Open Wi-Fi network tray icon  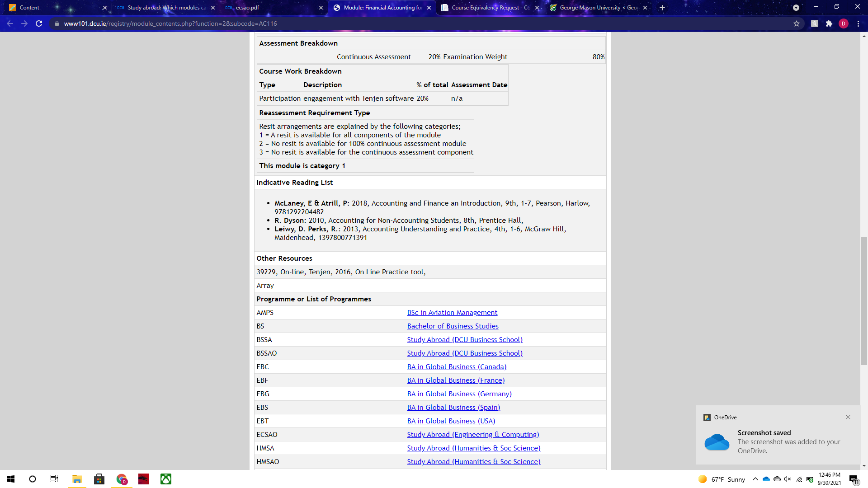(799, 479)
